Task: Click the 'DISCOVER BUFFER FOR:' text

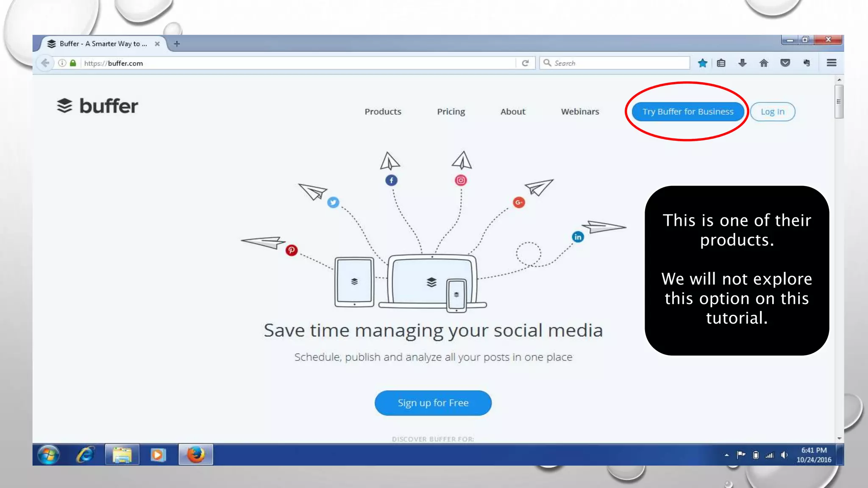Action: (x=433, y=439)
